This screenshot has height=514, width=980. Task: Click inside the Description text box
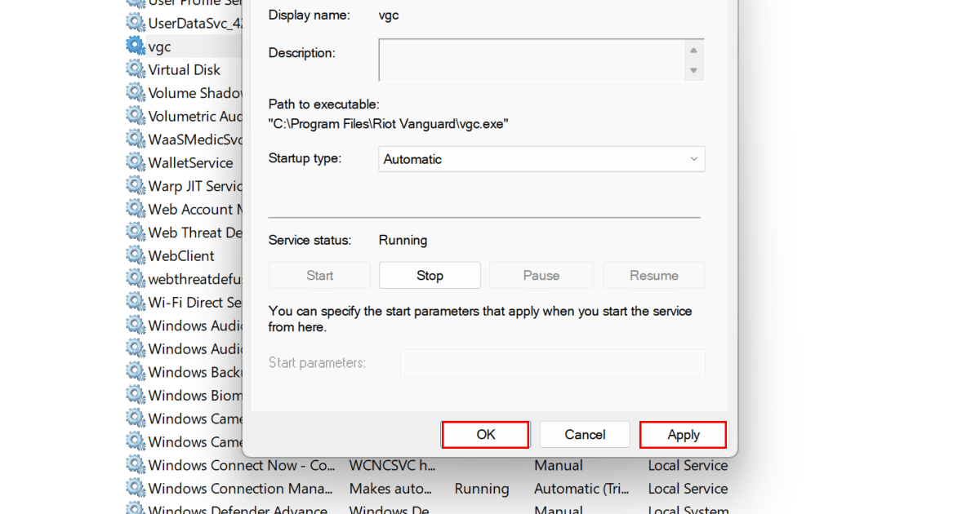pyautogui.click(x=531, y=60)
